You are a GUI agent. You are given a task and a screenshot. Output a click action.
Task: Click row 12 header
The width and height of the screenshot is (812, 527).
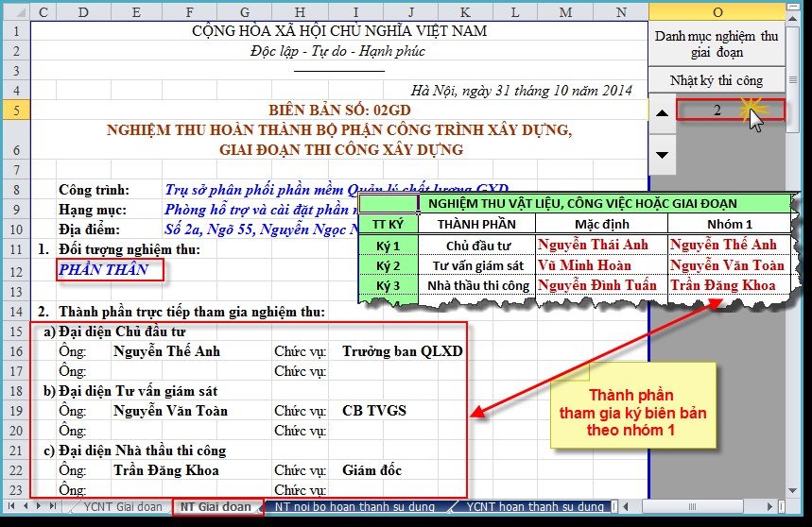(14, 270)
